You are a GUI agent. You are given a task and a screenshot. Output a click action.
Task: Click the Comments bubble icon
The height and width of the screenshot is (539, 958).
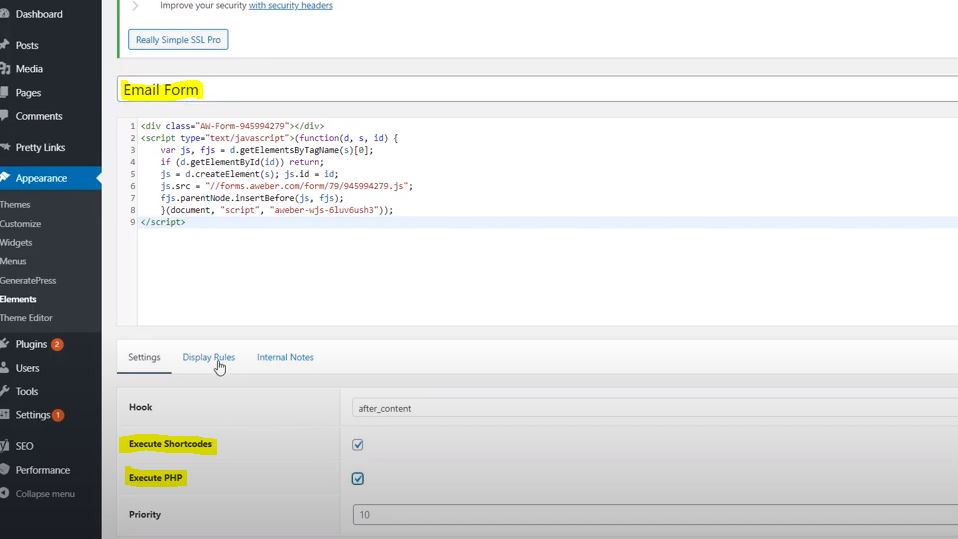pyautogui.click(x=4, y=116)
